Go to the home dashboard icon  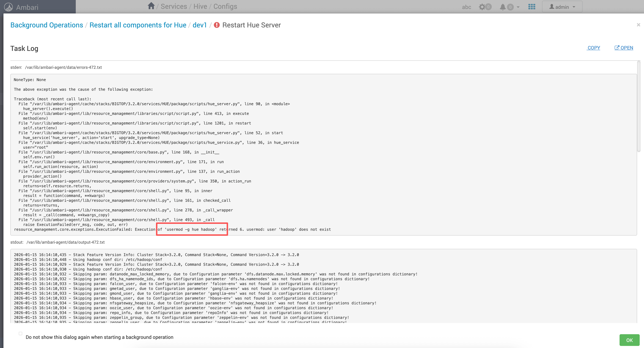[x=151, y=6]
